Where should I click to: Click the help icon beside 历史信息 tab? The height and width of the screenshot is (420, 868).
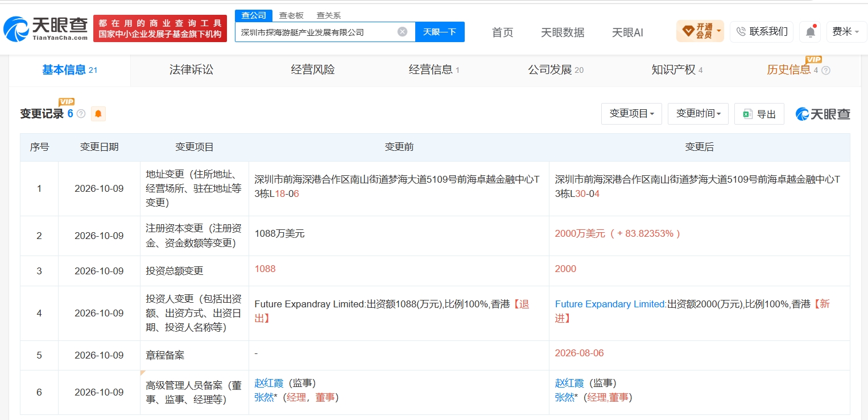point(826,71)
